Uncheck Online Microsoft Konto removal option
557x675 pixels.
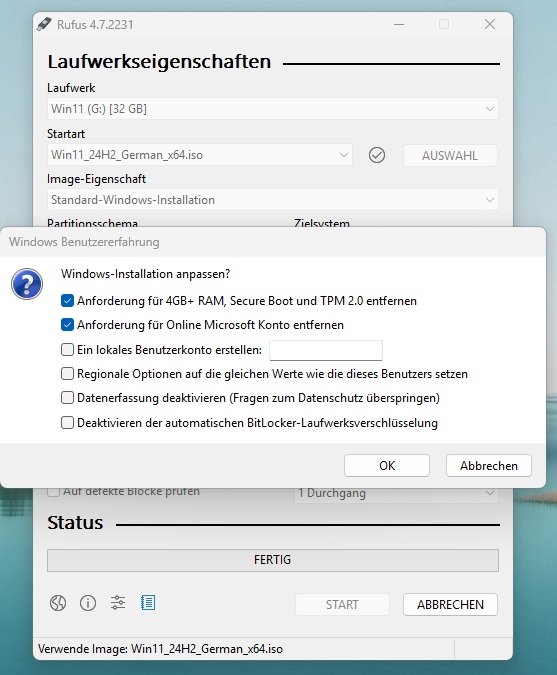67,325
